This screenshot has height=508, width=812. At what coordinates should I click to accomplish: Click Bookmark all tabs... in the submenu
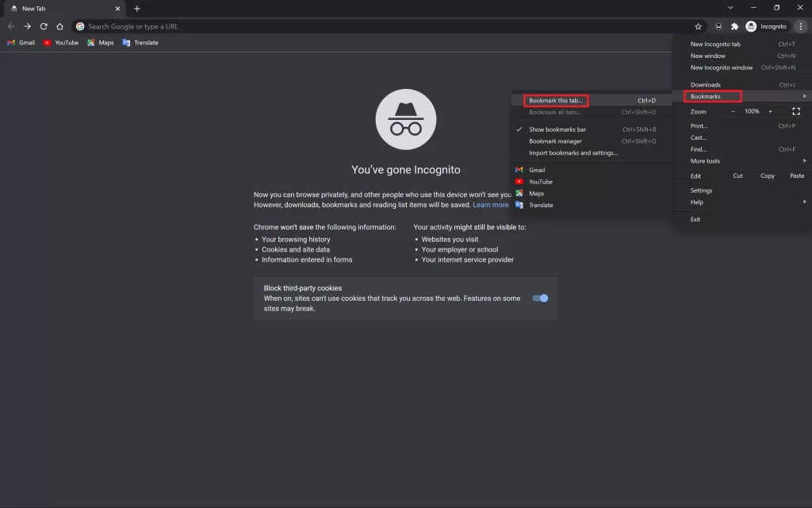click(x=592, y=113)
